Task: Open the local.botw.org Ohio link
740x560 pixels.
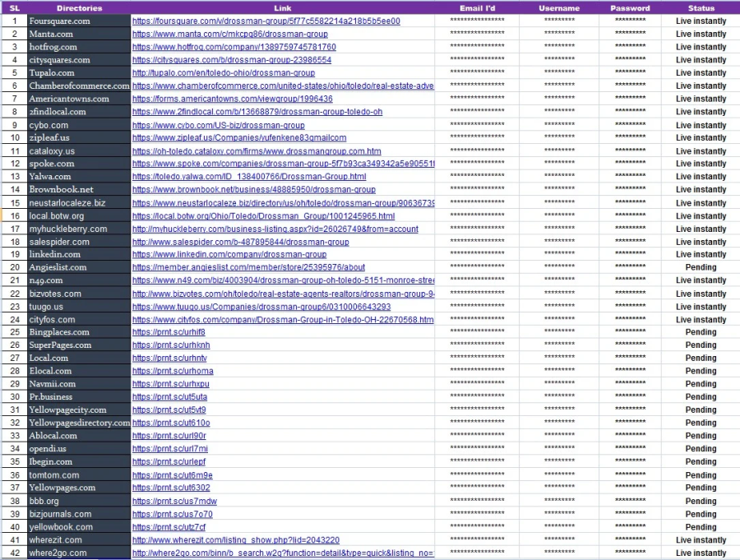Action: (x=263, y=215)
